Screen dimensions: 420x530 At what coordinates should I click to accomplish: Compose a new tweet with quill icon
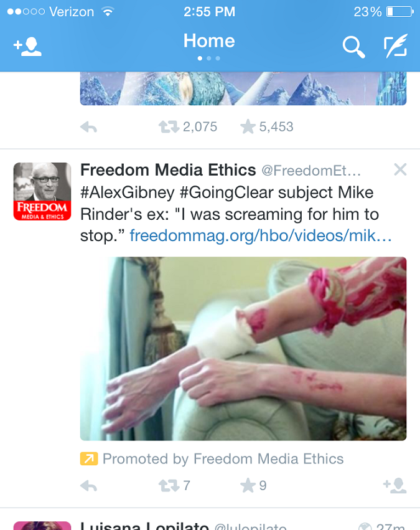click(x=396, y=46)
